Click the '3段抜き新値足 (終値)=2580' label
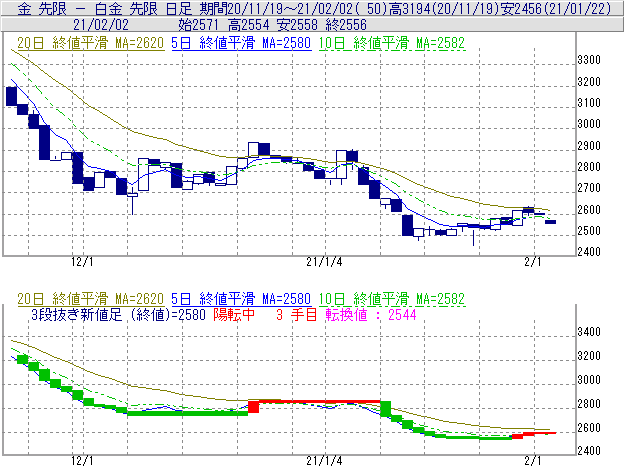 [118, 315]
